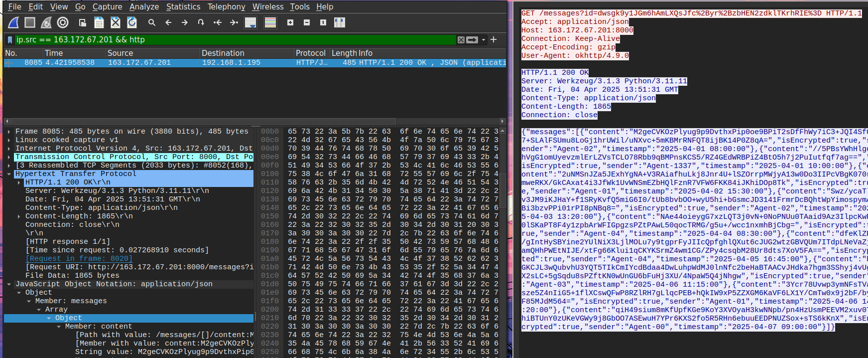Click hex pane scroll up arrow
868x358 pixels.
(x=503, y=131)
